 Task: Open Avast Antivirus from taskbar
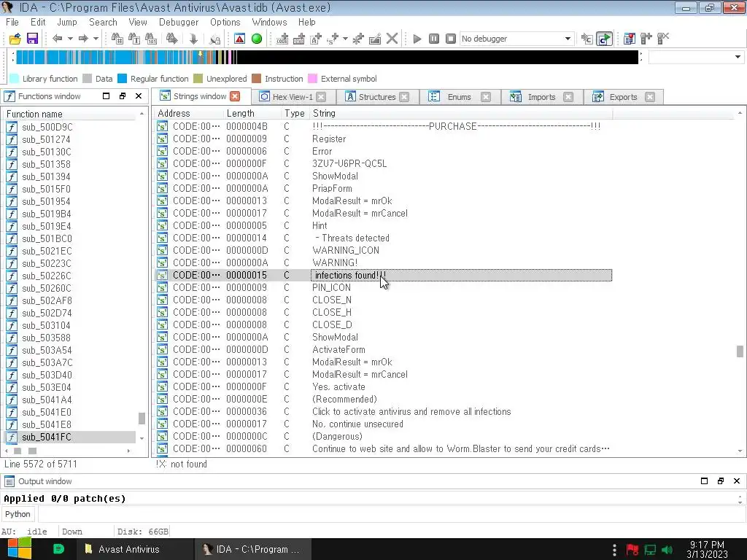[x=135, y=549]
